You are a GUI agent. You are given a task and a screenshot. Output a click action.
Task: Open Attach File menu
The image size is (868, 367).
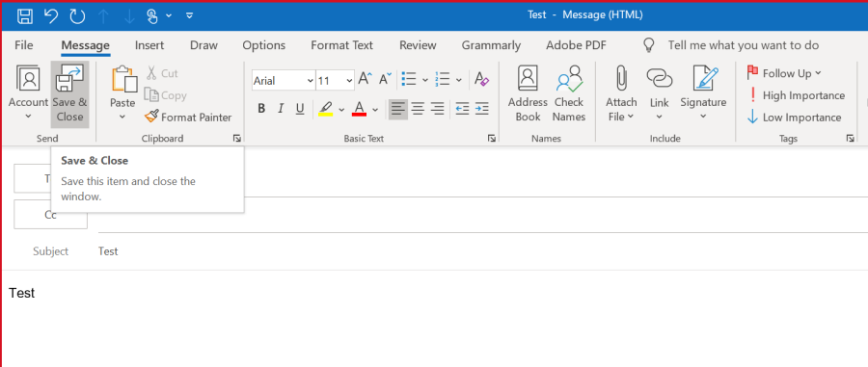(621, 94)
